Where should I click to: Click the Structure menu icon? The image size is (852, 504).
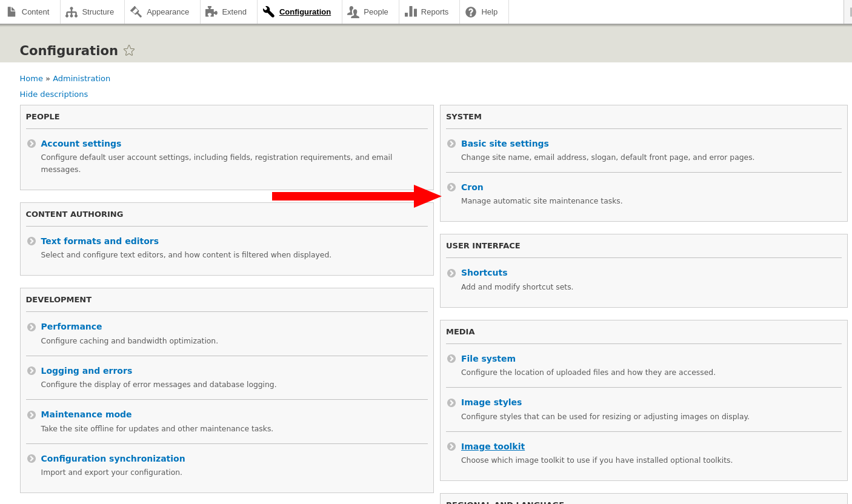[73, 11]
